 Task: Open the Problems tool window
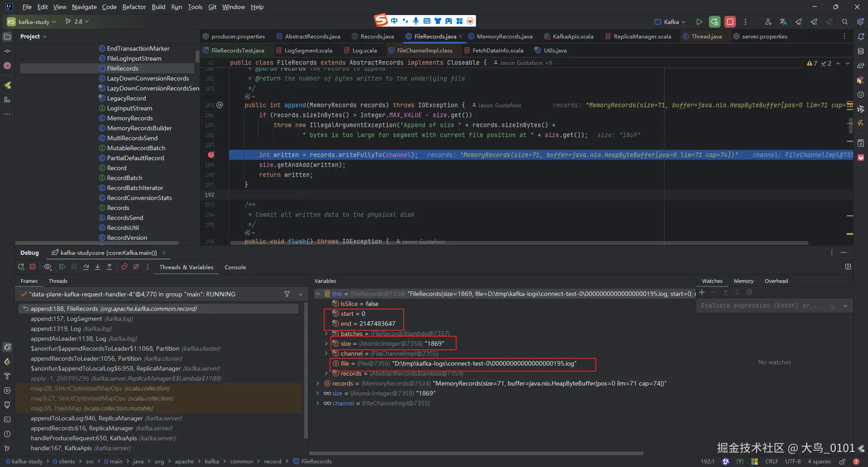(x=7, y=434)
